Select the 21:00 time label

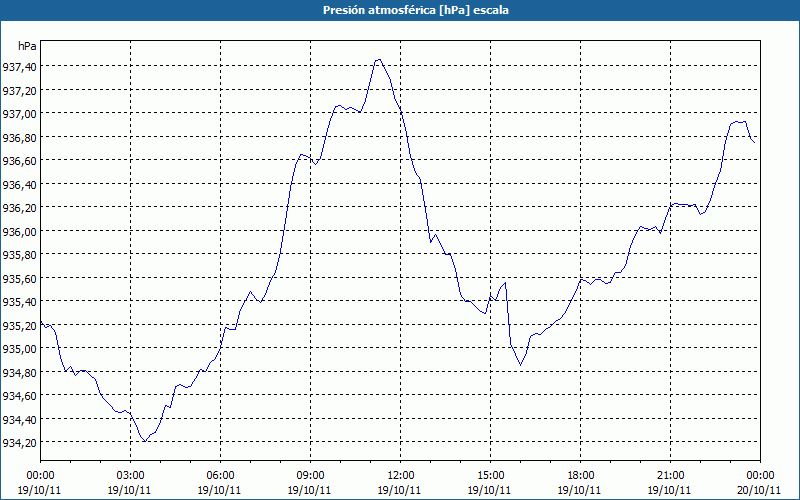670,476
